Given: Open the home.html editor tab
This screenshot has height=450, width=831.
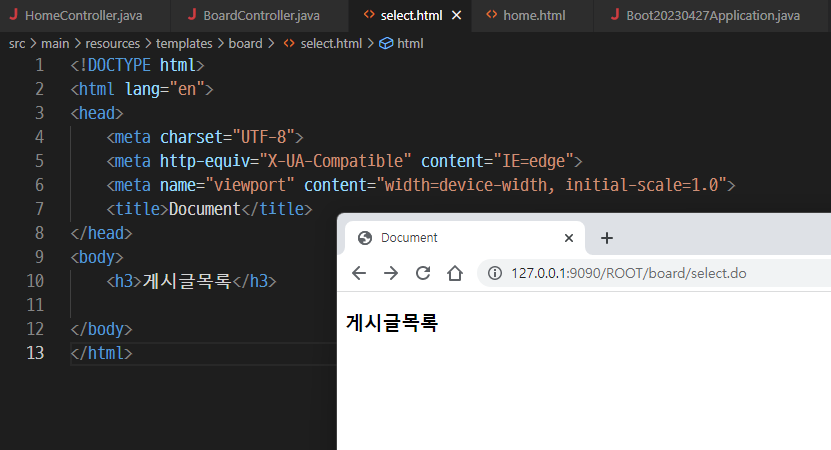Looking at the screenshot, I should click(x=534, y=15).
